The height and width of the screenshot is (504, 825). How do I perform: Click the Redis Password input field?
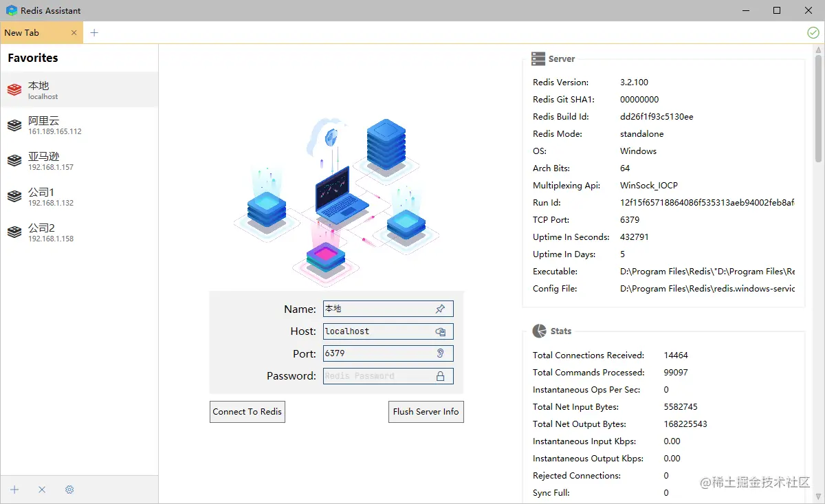(388, 376)
